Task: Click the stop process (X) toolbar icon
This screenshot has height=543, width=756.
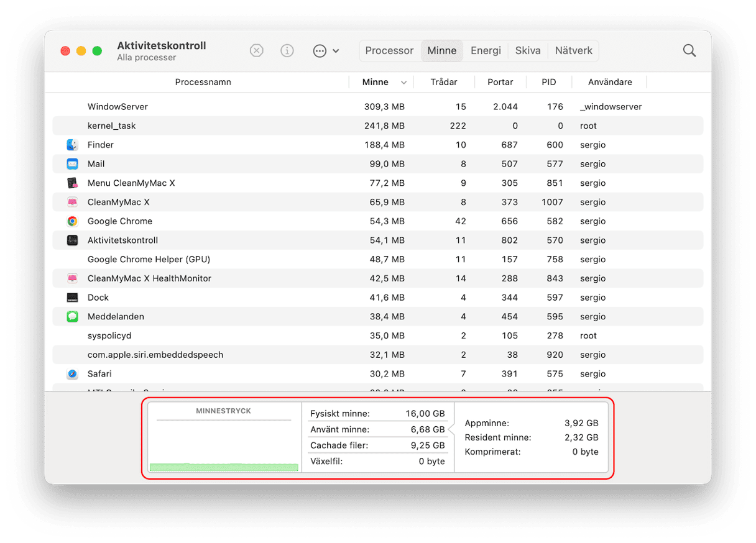Action: tap(257, 51)
